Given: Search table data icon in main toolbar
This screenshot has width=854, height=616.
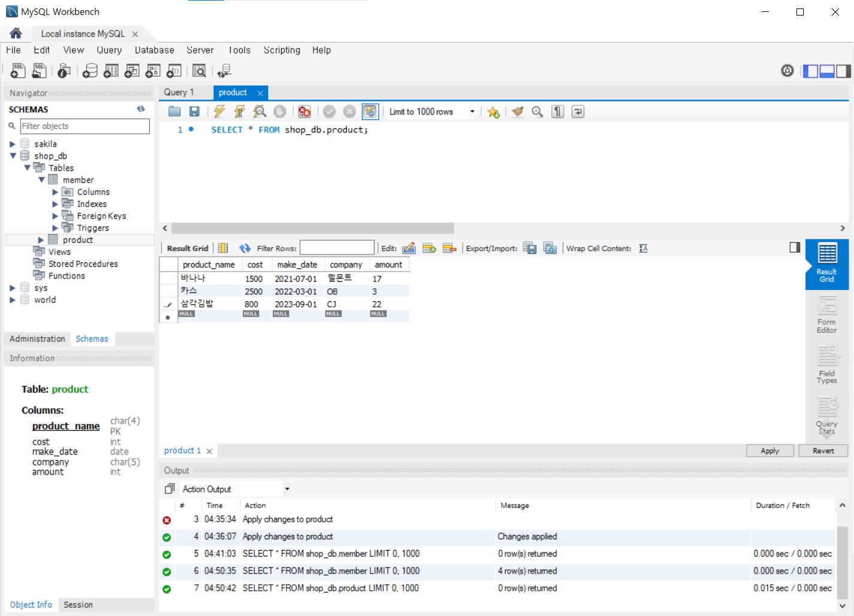Looking at the screenshot, I should [x=199, y=71].
